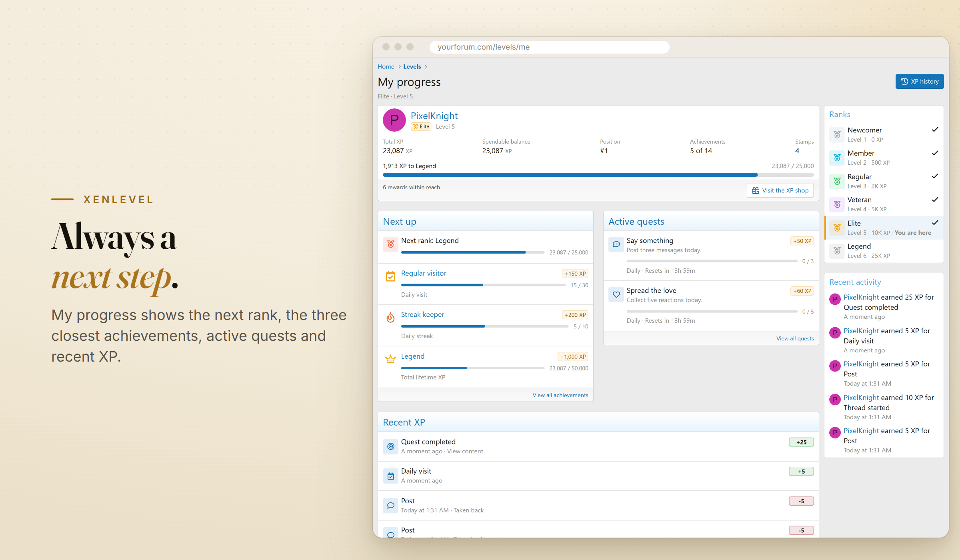Click the chevron after Levels breadcrumb
Viewport: 960px width, 560px height.
point(426,67)
